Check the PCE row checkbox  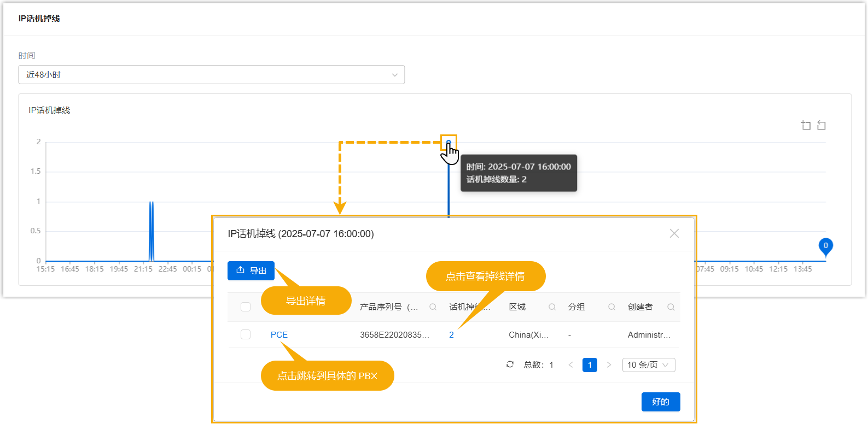point(246,334)
